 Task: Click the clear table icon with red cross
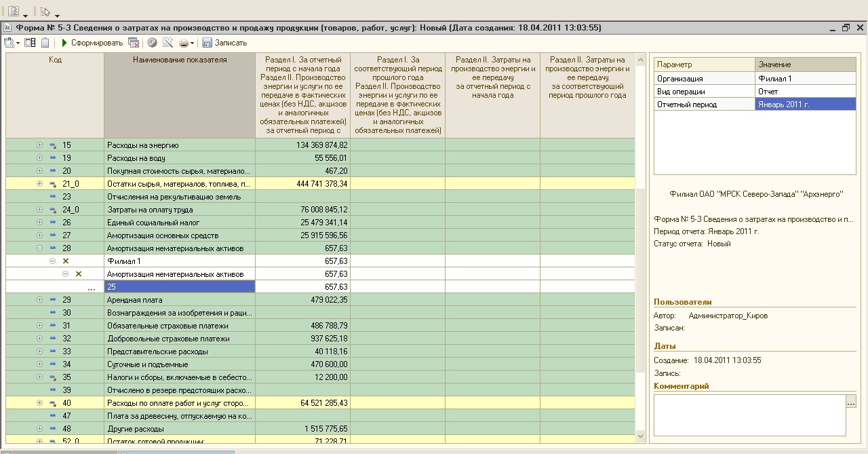[x=134, y=43]
